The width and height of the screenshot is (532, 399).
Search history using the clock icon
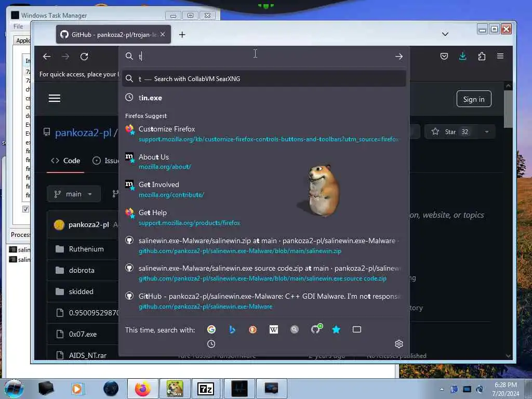tap(211, 344)
